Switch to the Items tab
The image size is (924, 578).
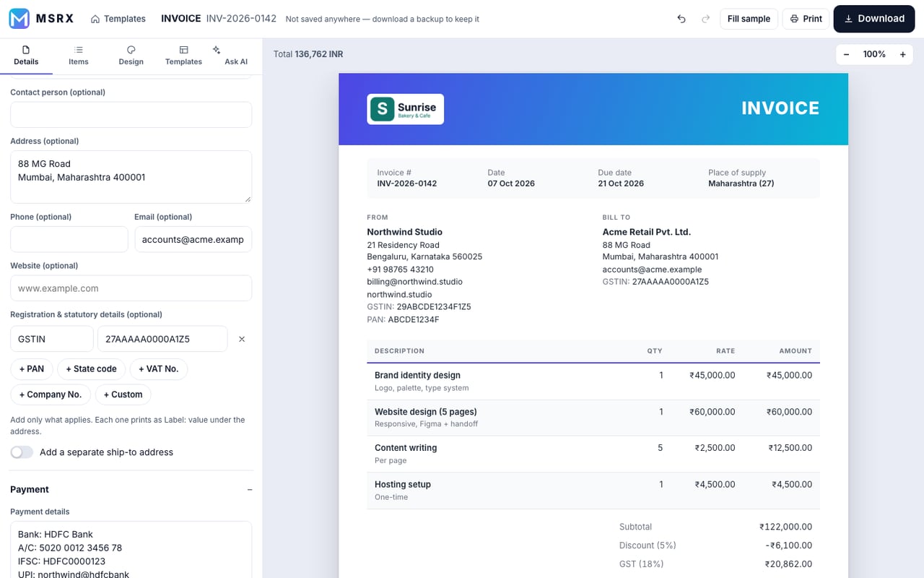point(79,56)
